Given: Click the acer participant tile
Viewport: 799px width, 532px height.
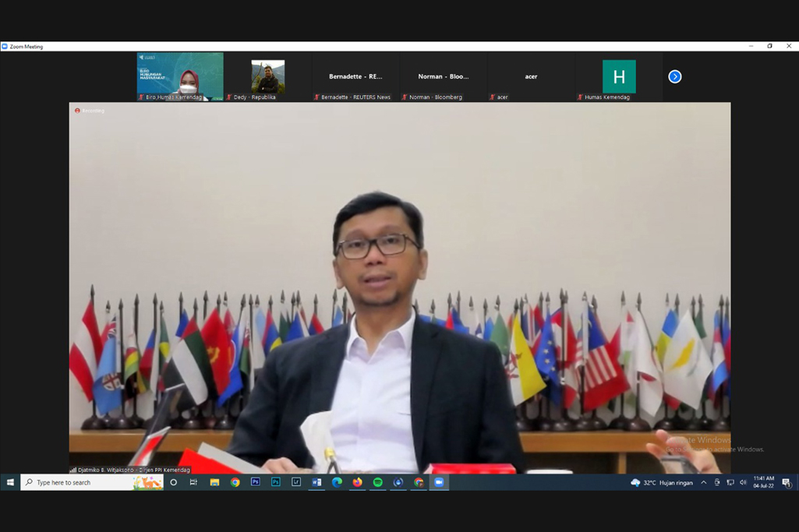Looking at the screenshot, I should point(531,77).
